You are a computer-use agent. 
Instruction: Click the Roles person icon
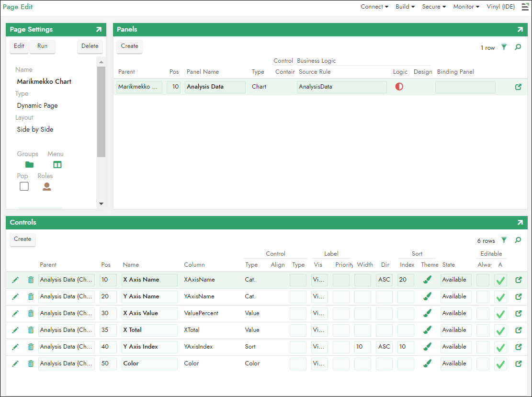(x=46, y=187)
